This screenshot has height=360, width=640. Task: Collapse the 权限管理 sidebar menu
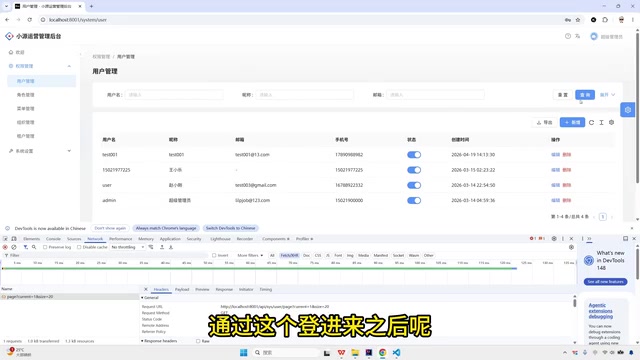click(x=69, y=66)
